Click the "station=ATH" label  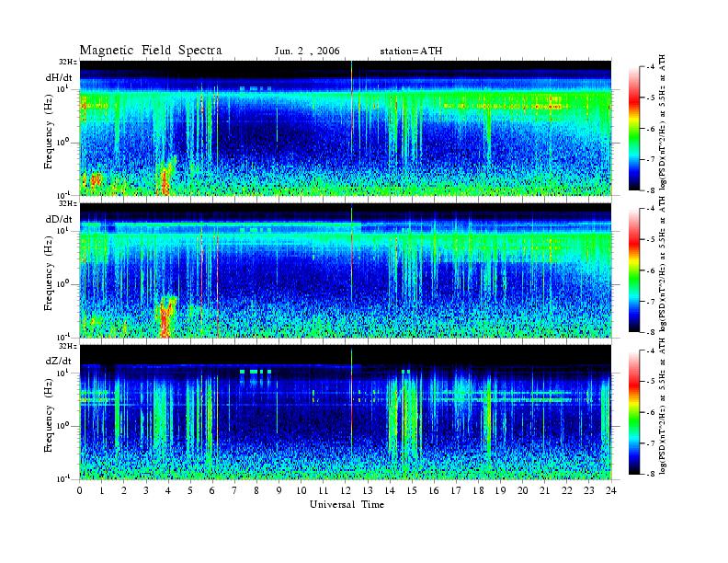tap(411, 52)
